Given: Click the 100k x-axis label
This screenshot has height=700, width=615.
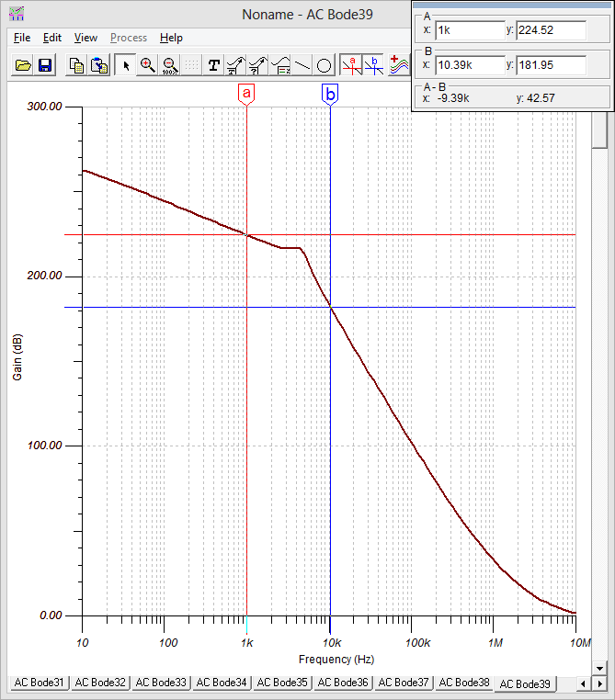Looking at the screenshot, I should (417, 643).
